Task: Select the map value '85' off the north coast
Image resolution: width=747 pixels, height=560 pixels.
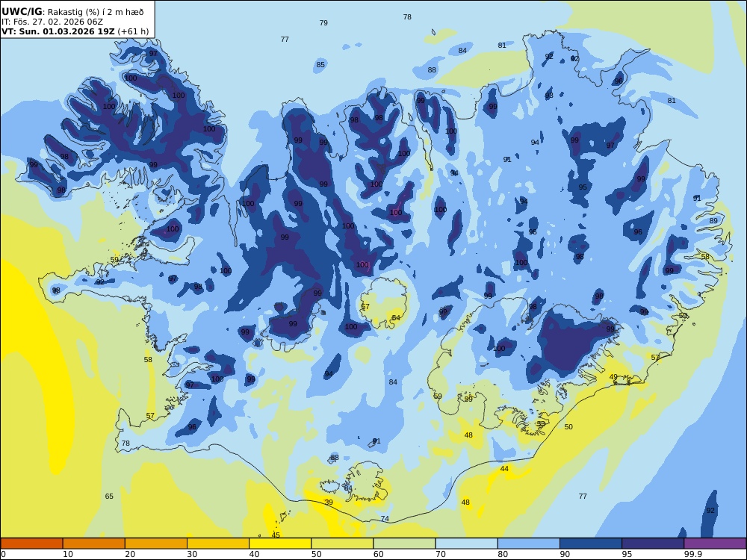Action: (x=320, y=65)
